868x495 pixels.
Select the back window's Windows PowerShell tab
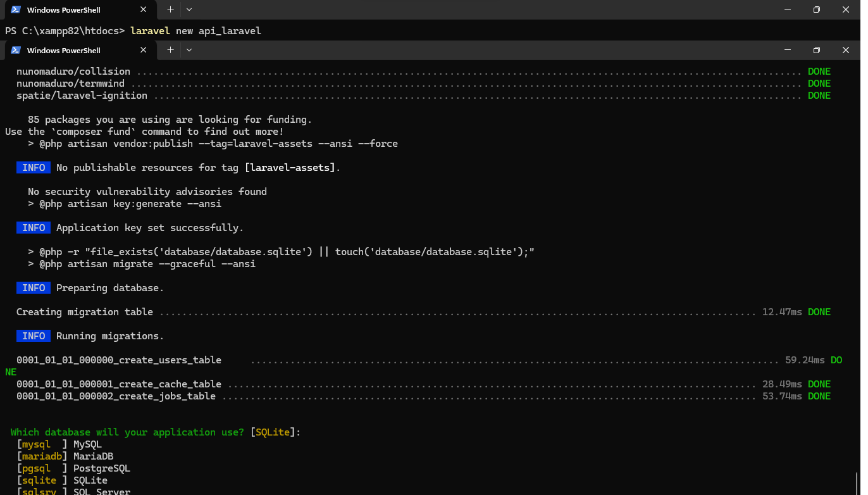click(x=80, y=10)
